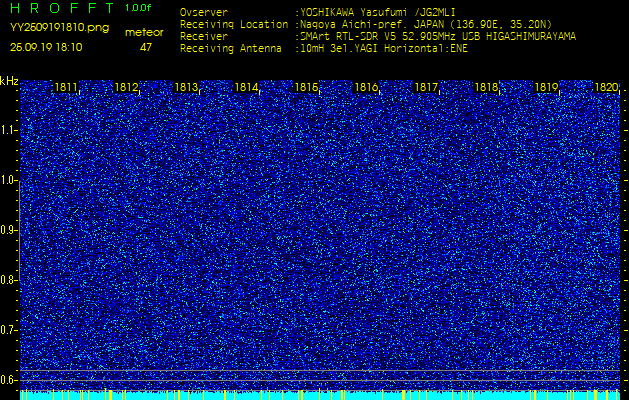Image resolution: width=629 pixels, height=400 pixels.
Task: Click the 1819 time marker
Action: coord(546,87)
